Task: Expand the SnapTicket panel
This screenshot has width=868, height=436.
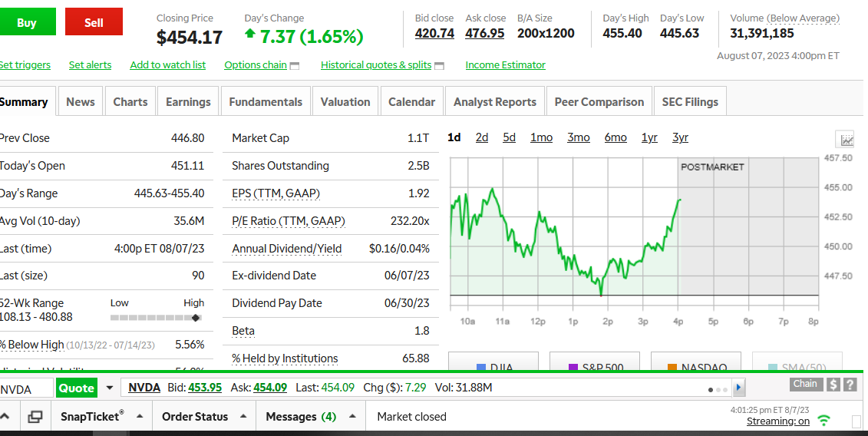Action: pyautogui.click(x=140, y=417)
